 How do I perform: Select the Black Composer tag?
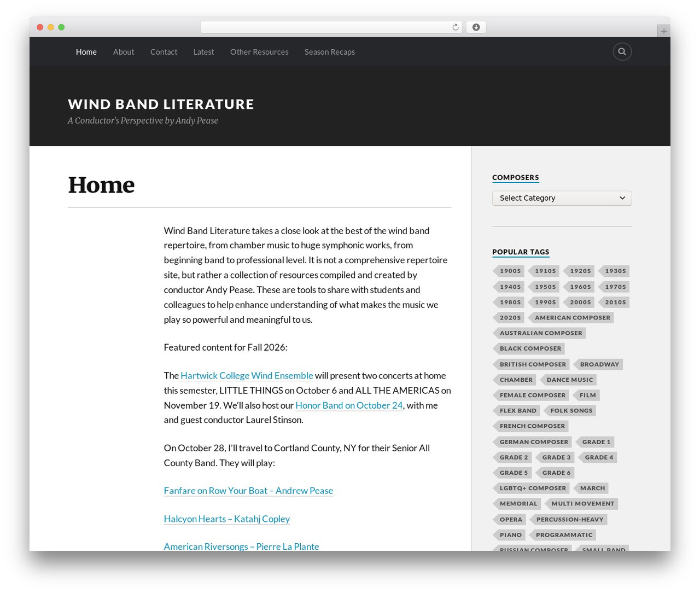[529, 348]
